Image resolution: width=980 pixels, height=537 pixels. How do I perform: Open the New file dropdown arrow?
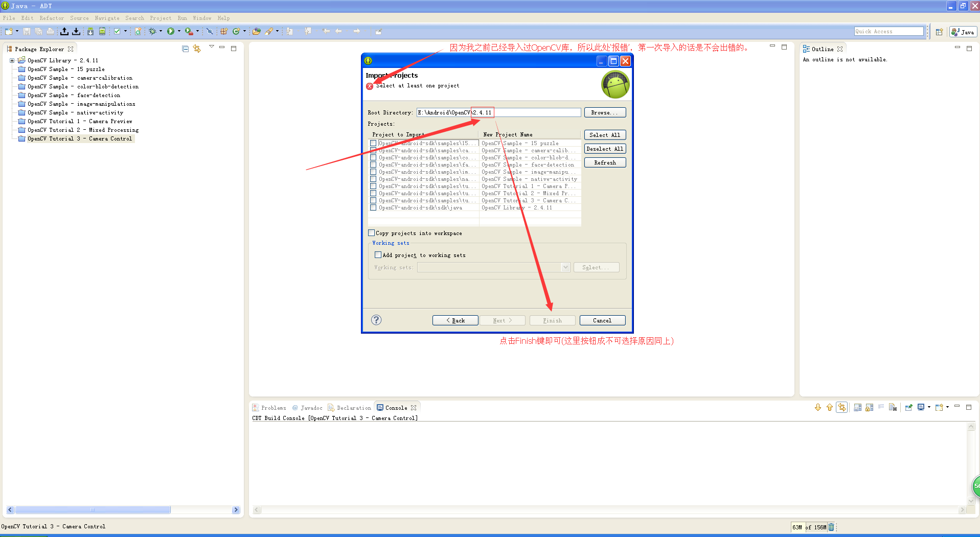(x=17, y=31)
